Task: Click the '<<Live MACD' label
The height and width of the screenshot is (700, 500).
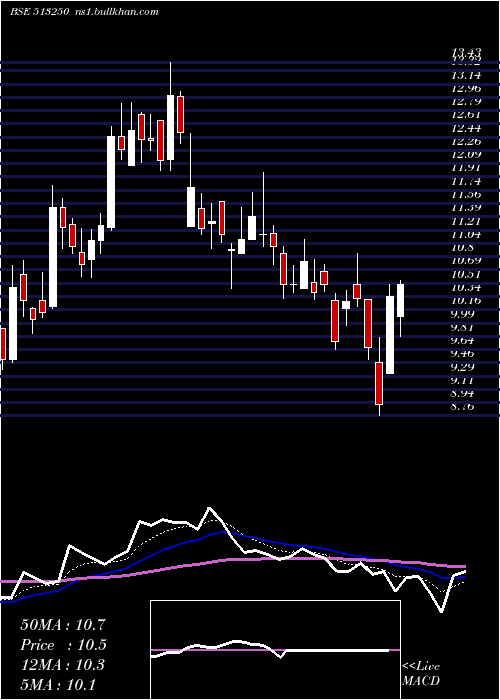Action: (x=421, y=674)
